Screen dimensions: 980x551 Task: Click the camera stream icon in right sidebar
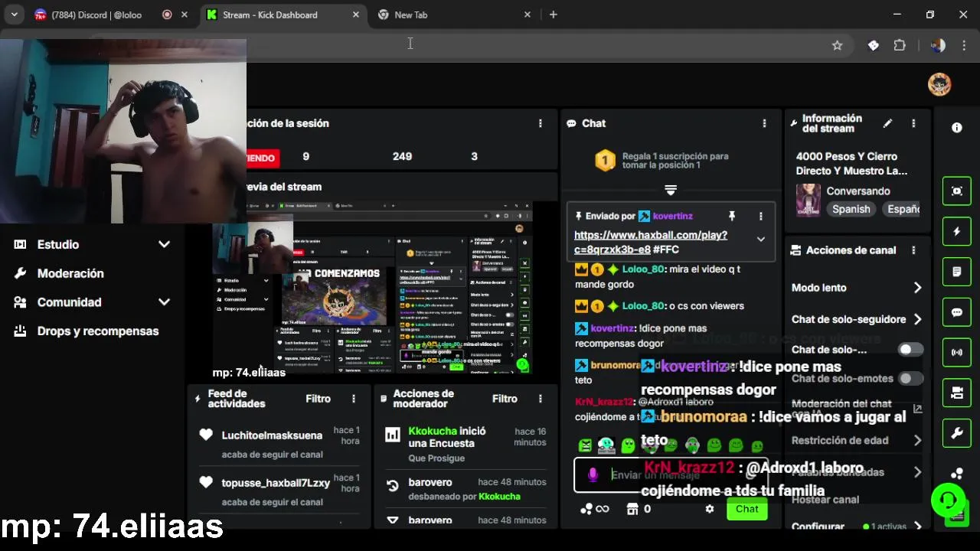pos(956,393)
